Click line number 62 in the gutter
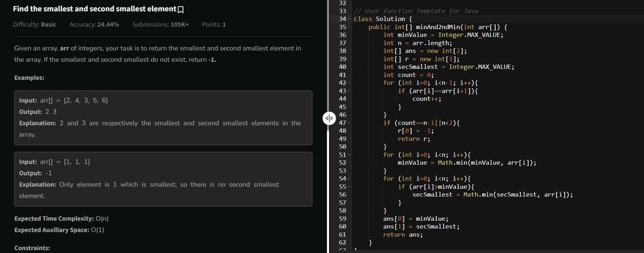Image resolution: width=644 pixels, height=253 pixels. click(342, 242)
